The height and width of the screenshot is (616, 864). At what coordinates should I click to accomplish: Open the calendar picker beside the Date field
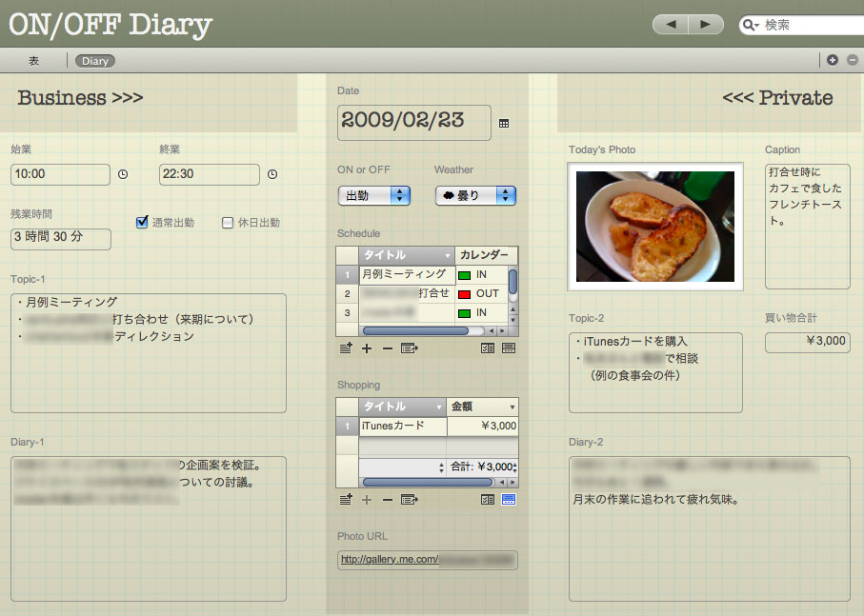(504, 123)
